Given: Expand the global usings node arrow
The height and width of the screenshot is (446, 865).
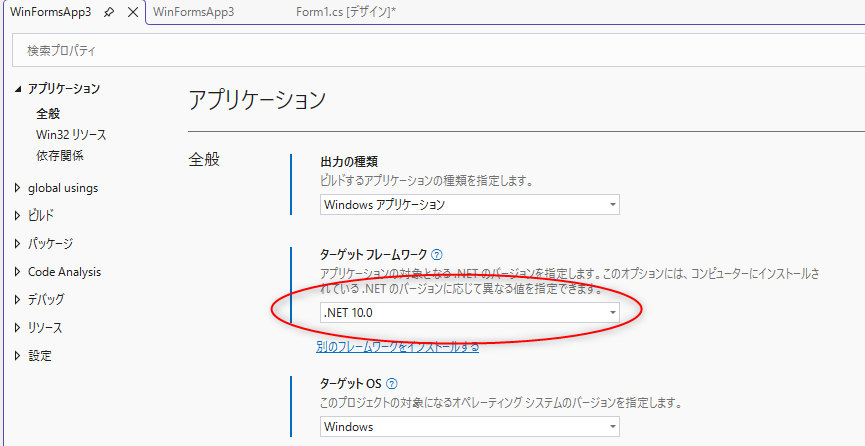Looking at the screenshot, I should coord(18,188).
